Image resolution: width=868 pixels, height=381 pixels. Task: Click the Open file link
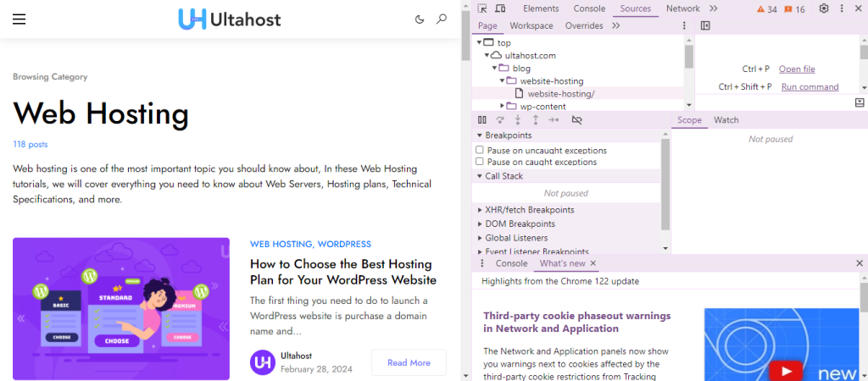[796, 69]
